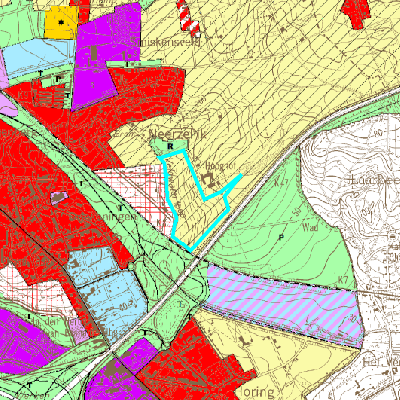Click the 'Horing' label on the map

pos(258,393)
